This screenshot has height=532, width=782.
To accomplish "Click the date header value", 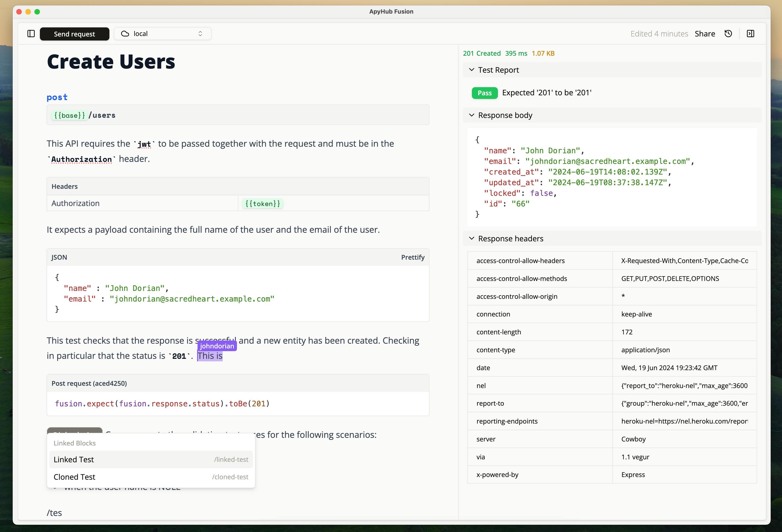I will [x=669, y=368].
